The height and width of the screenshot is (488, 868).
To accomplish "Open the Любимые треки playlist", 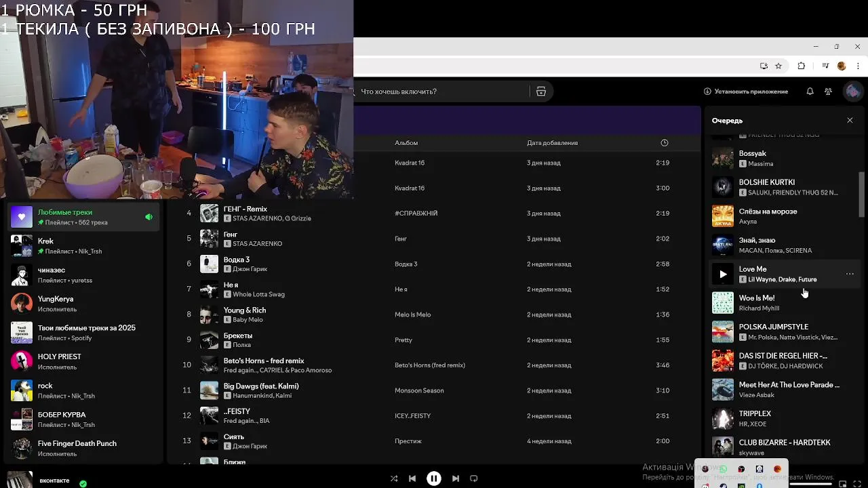I will [x=85, y=217].
